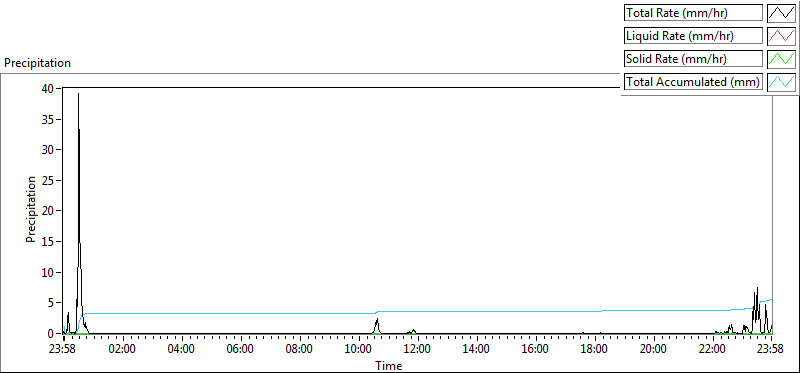Click the ending 23:58 time axis label
The height and width of the screenshot is (373, 800).
pos(771,349)
